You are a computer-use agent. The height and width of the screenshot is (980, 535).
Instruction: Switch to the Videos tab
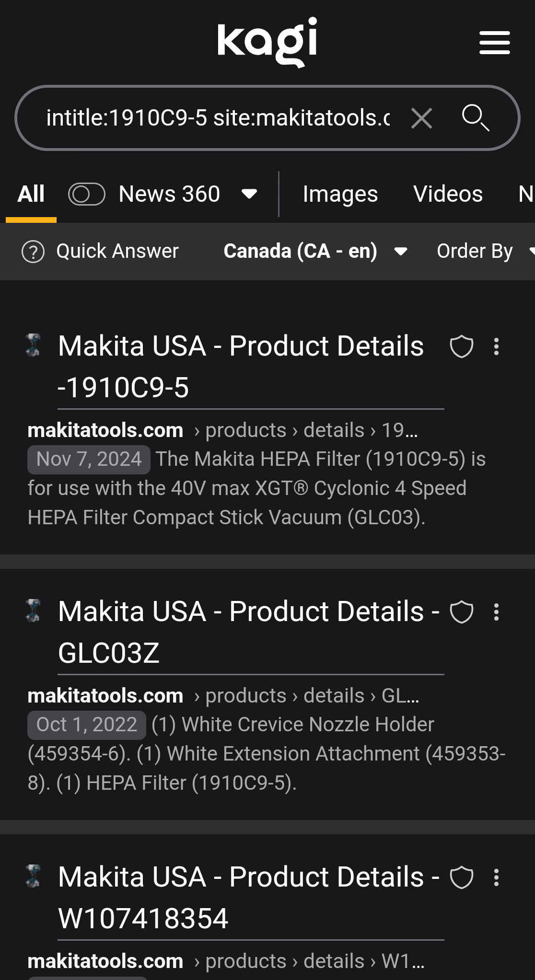[448, 194]
